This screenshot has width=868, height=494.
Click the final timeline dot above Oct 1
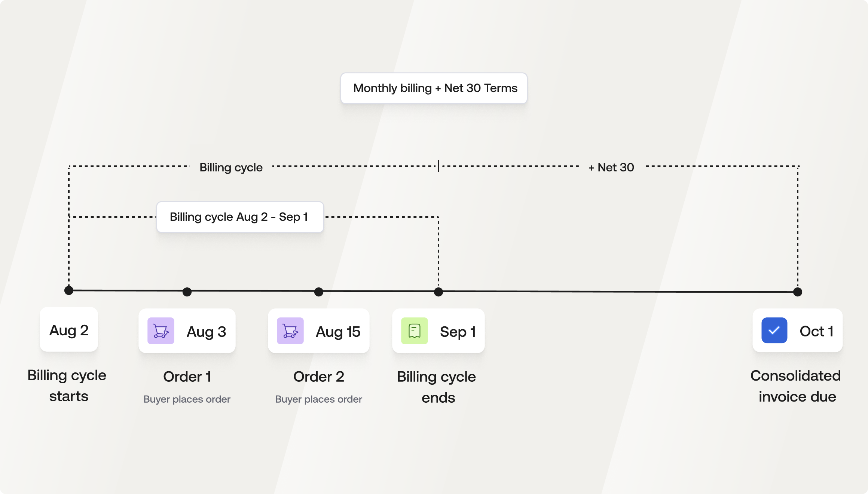coord(798,292)
